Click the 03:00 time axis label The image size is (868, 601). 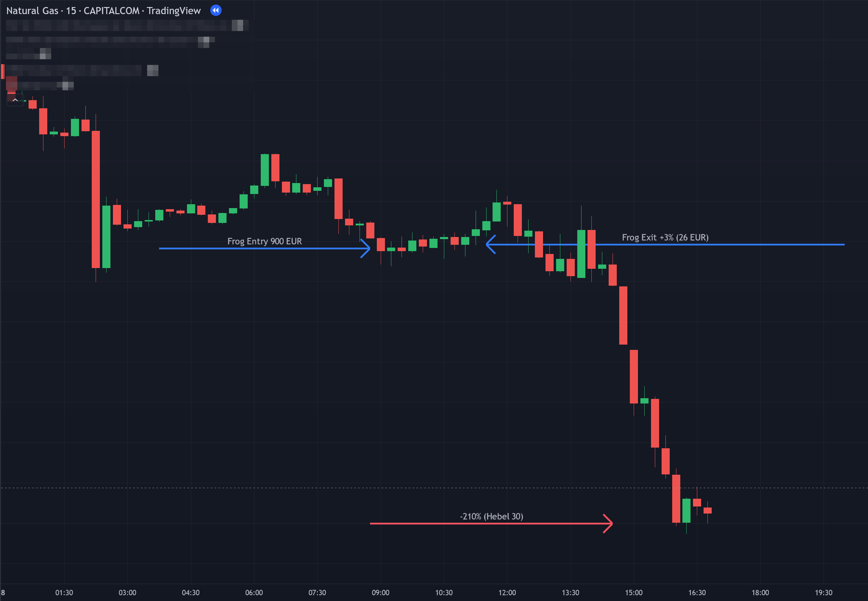click(x=127, y=593)
